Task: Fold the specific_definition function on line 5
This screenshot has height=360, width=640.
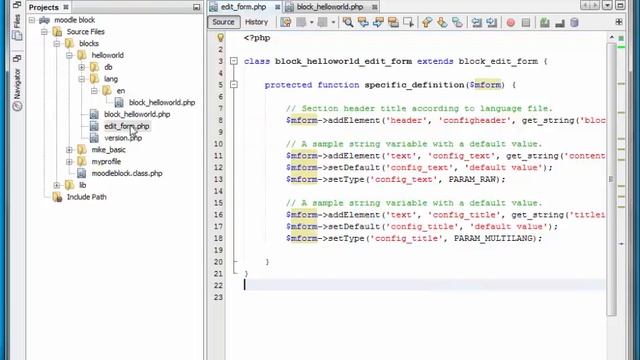Action: point(234,85)
